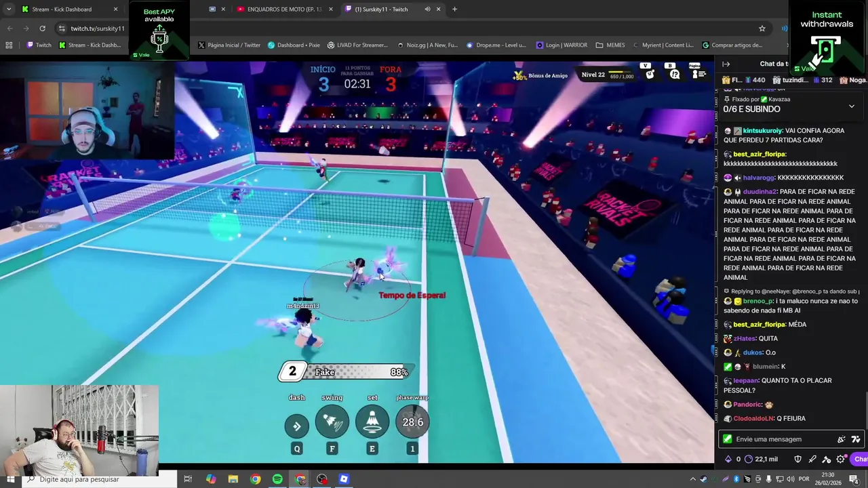Mute the Surskity11 Twitch tab audio
The image size is (868, 488).
tap(427, 9)
